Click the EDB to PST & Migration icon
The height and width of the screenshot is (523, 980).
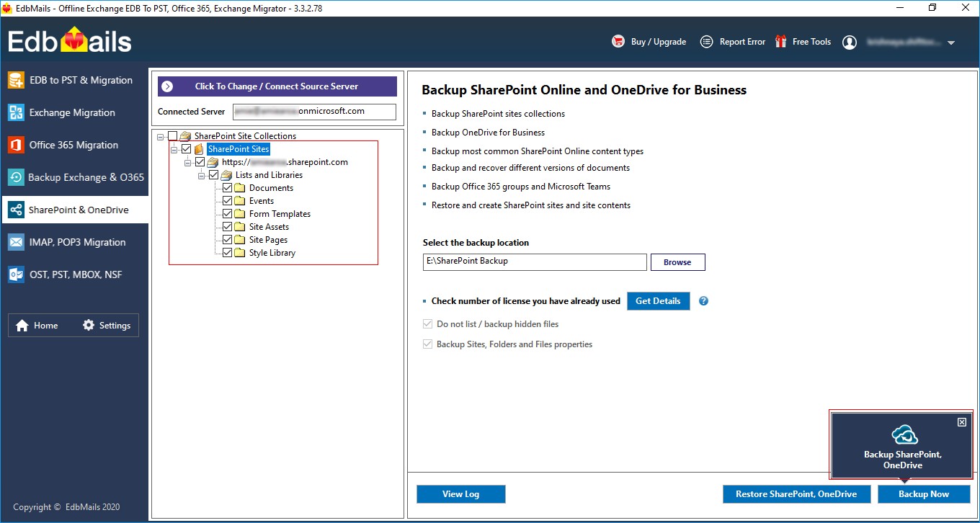[16, 80]
